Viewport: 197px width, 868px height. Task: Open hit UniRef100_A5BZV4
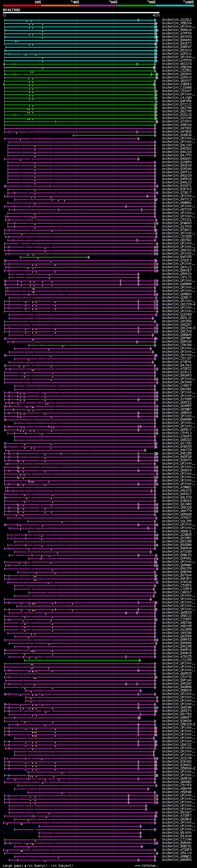pyautogui.click(x=177, y=23)
